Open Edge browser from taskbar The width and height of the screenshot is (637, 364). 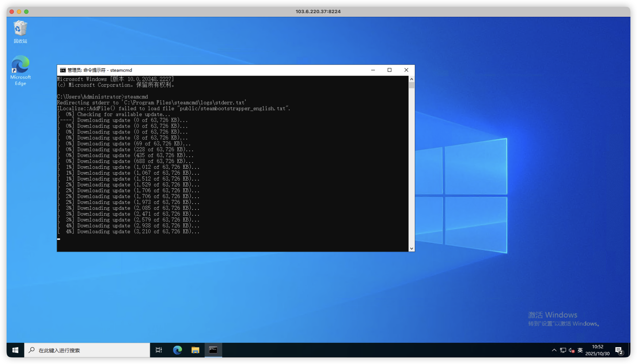(178, 350)
